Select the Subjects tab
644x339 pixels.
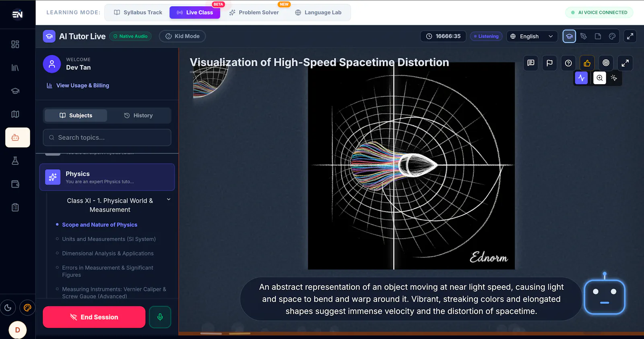pyautogui.click(x=76, y=115)
